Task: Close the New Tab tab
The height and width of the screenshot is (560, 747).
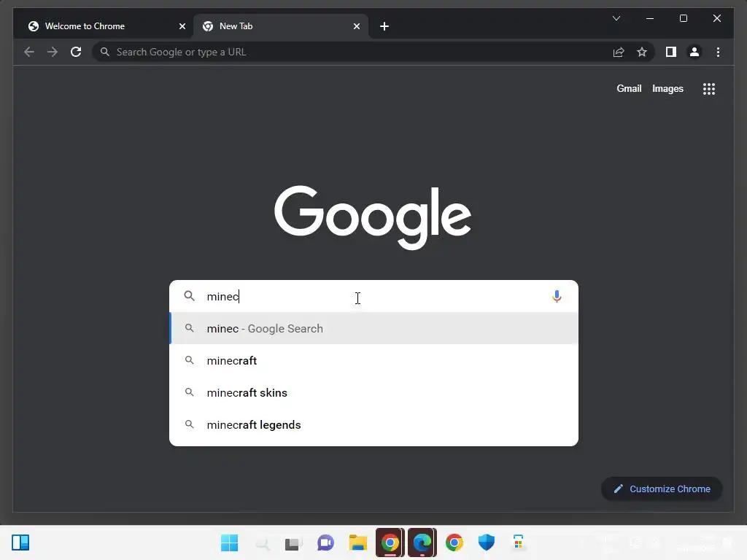Action: point(356,26)
